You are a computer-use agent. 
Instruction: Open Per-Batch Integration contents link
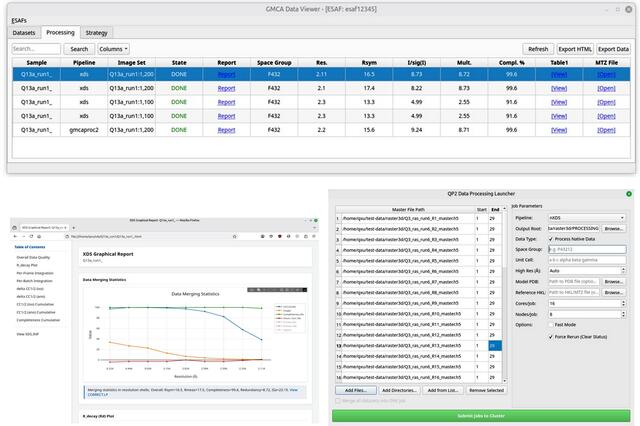[x=34, y=281]
